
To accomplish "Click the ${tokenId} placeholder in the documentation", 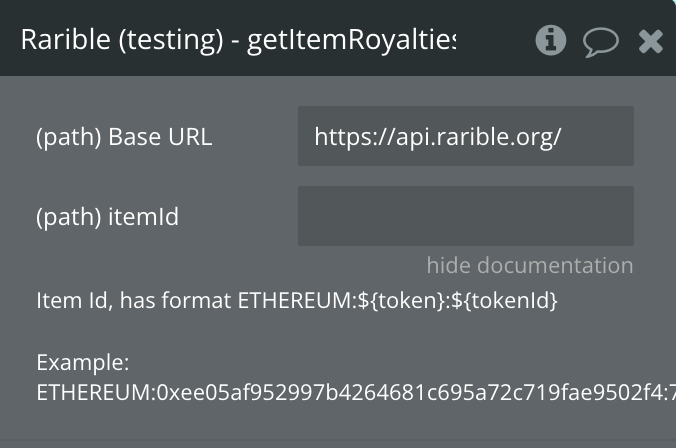I will click(x=504, y=301).
